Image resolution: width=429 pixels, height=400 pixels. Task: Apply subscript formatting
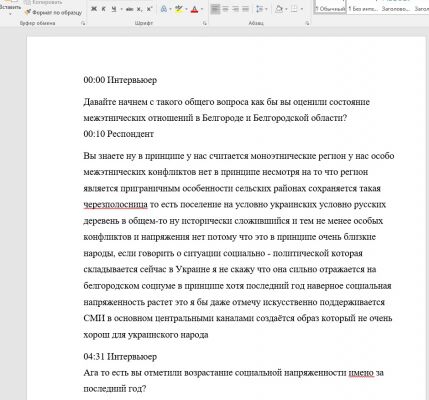139,9
